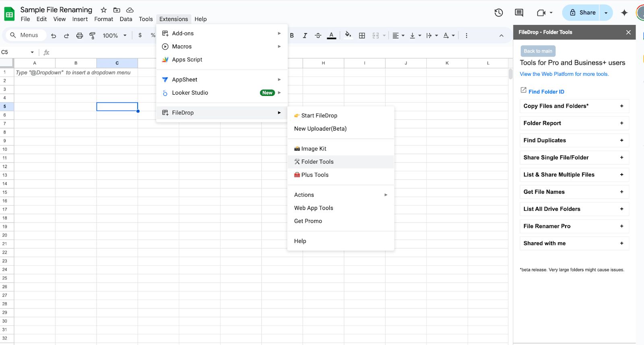The height and width of the screenshot is (345, 644).
Task: Open the File menu
Action: pyautogui.click(x=25, y=19)
